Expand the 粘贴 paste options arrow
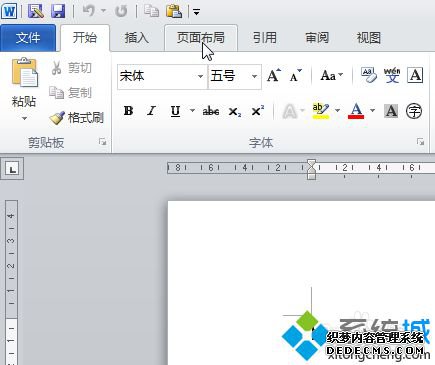Screen dimensions: 435x365 (x=24, y=118)
